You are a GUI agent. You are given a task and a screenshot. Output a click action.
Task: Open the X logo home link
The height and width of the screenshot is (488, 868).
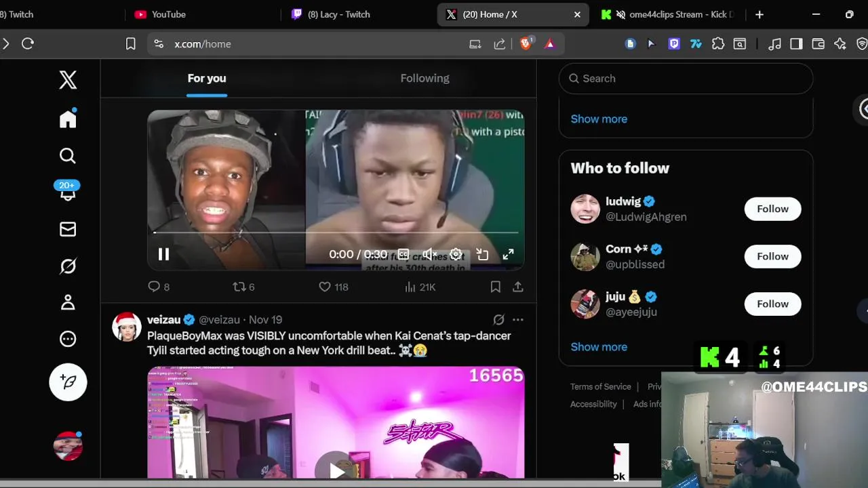tap(68, 80)
